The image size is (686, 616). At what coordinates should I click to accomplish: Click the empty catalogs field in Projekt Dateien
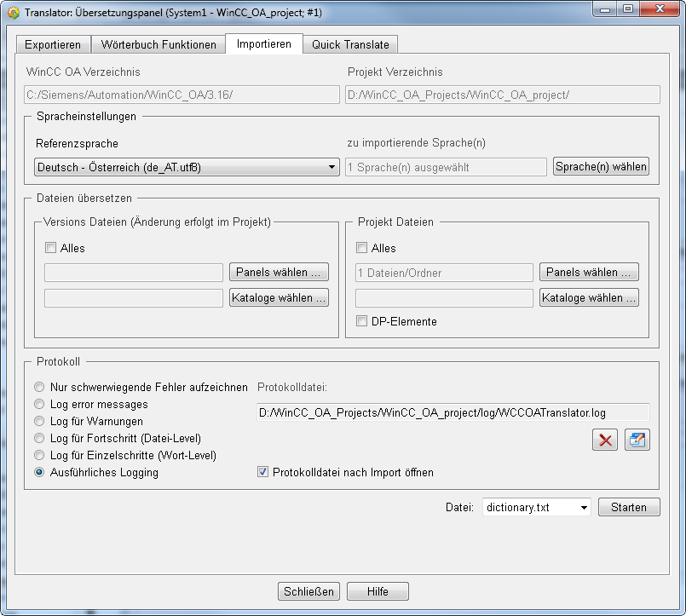(445, 298)
